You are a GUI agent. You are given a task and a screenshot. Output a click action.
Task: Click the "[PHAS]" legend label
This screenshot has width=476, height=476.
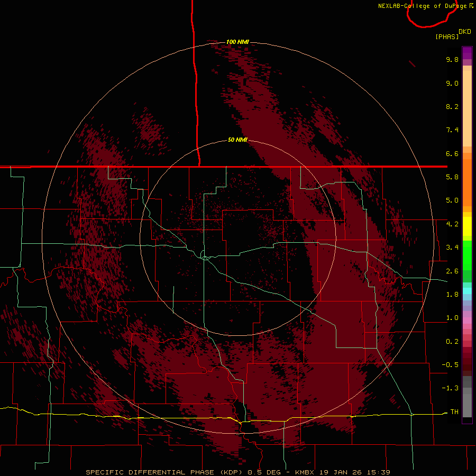(x=447, y=36)
